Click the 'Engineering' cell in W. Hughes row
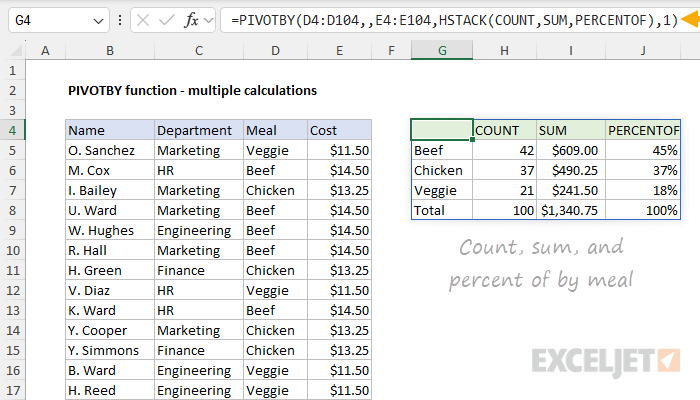The height and width of the screenshot is (400, 700). (x=199, y=230)
